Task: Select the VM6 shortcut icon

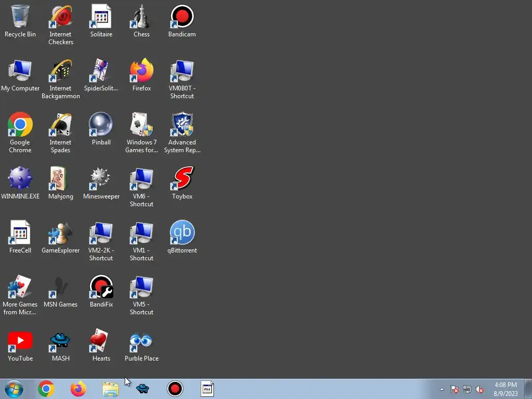Action: [x=141, y=187]
